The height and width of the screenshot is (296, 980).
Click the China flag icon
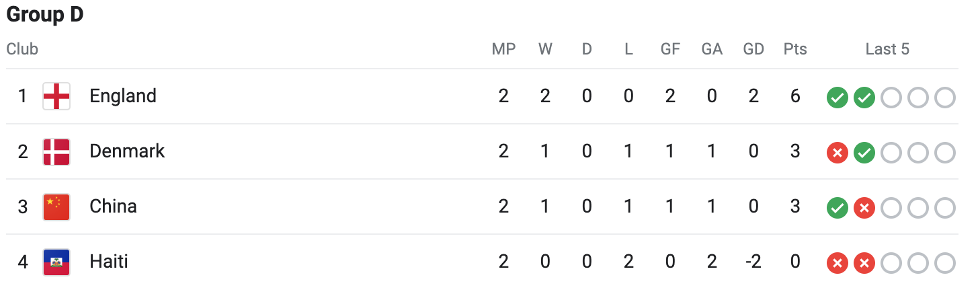click(x=56, y=207)
